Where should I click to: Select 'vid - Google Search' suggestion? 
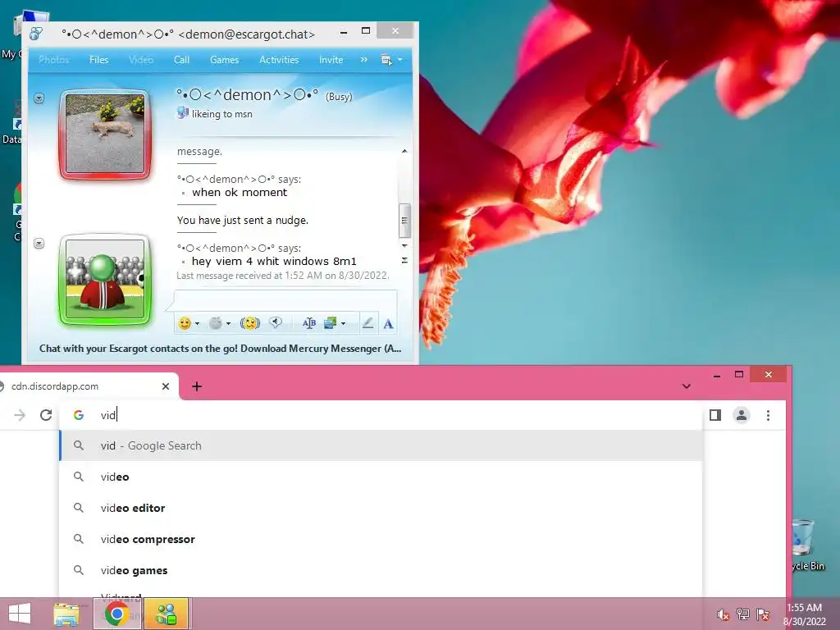click(381, 445)
